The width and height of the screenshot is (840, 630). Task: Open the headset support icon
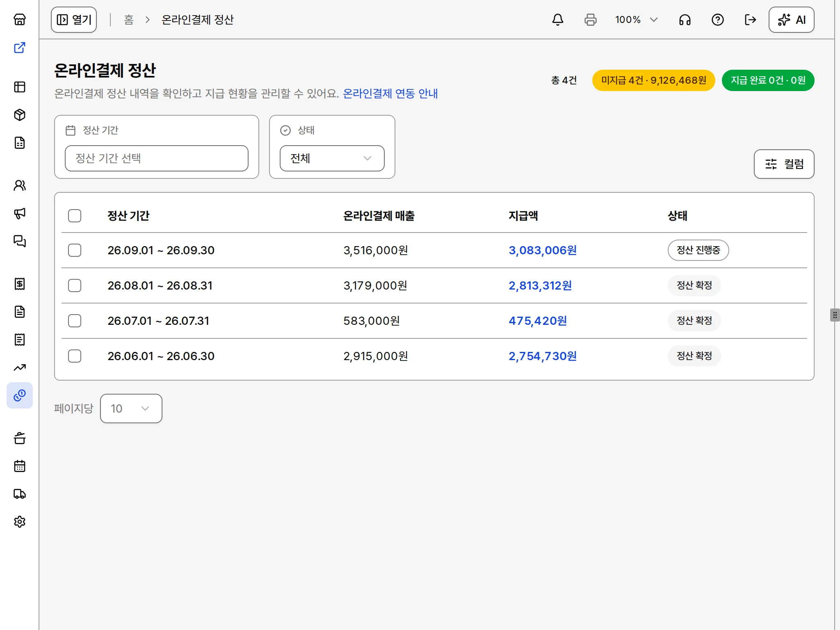tap(685, 20)
